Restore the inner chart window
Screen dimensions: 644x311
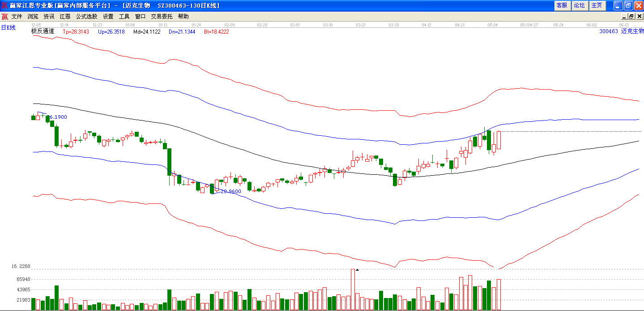coord(632,16)
